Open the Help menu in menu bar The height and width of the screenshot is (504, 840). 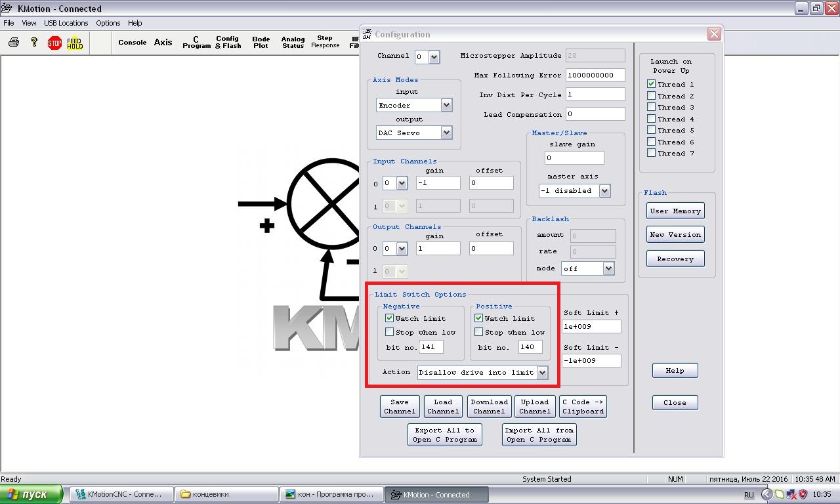(135, 23)
